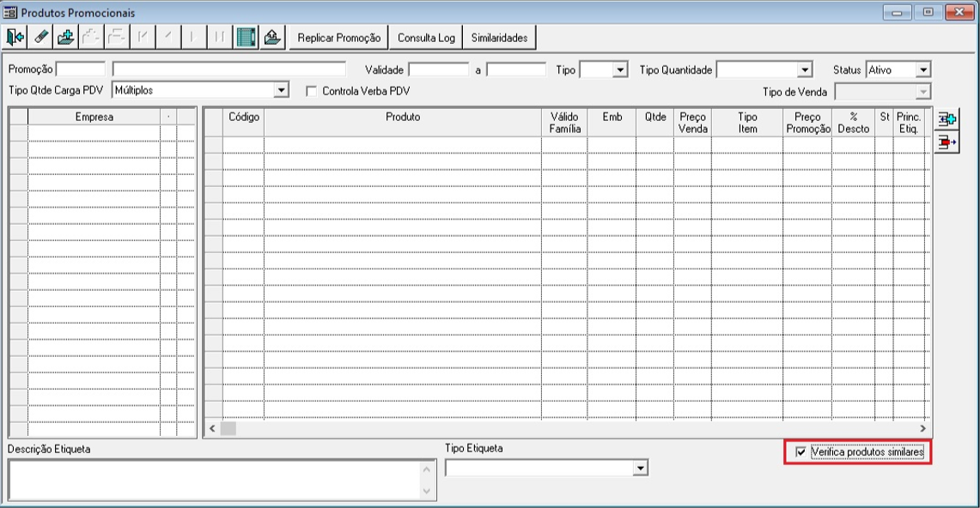Viewport: 980px width, 508px height.
Task: Click the Validade start date field
Action: coord(439,70)
